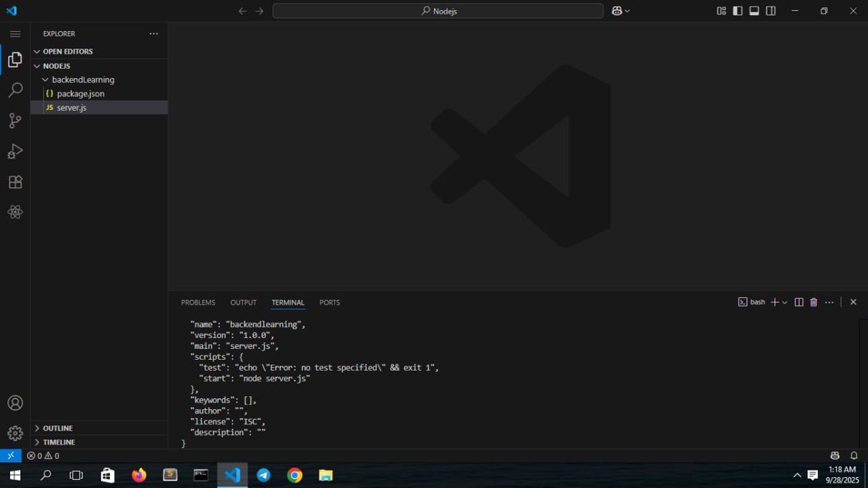Screen dimensions: 868x488
Task: Open Sublime Text from taskbar
Action: pyautogui.click(x=170, y=476)
